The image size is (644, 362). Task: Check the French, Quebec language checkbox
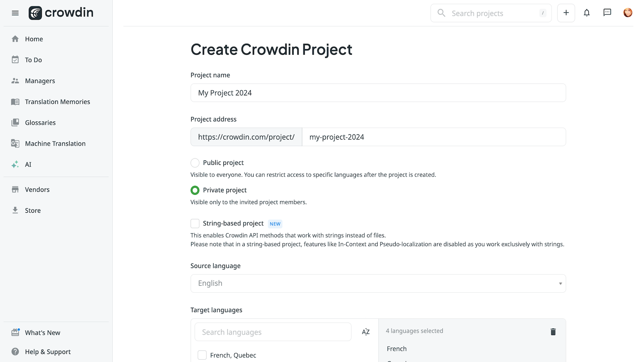click(202, 355)
